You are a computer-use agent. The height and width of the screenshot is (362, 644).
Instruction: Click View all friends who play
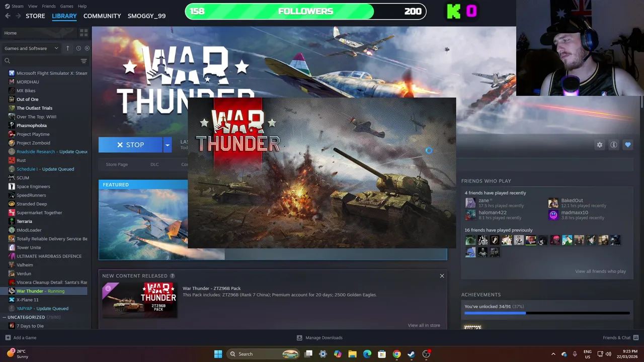point(600,271)
